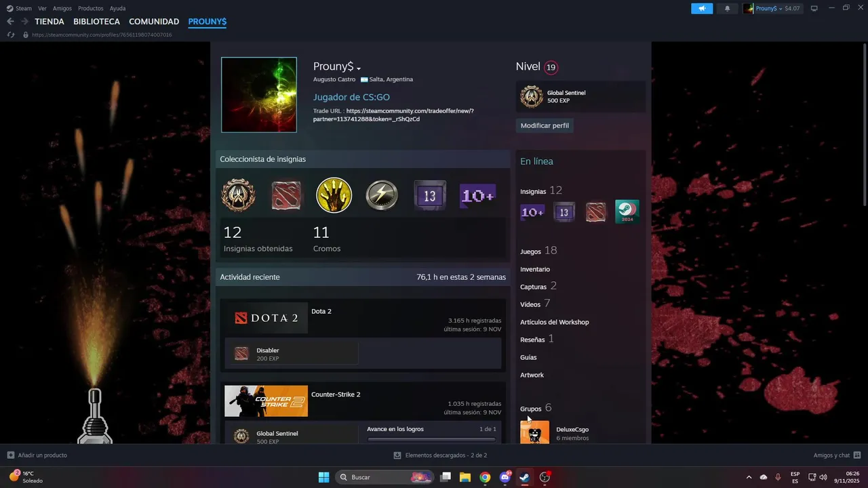The height and width of the screenshot is (488, 868).
Task: Click the yellow hand badge in showcase
Action: (x=334, y=195)
